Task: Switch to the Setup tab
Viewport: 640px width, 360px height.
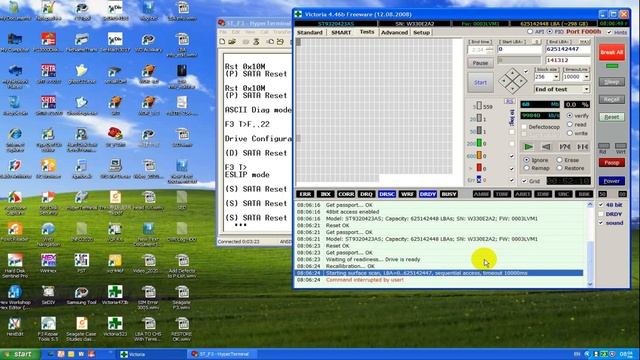Action: (x=421, y=32)
